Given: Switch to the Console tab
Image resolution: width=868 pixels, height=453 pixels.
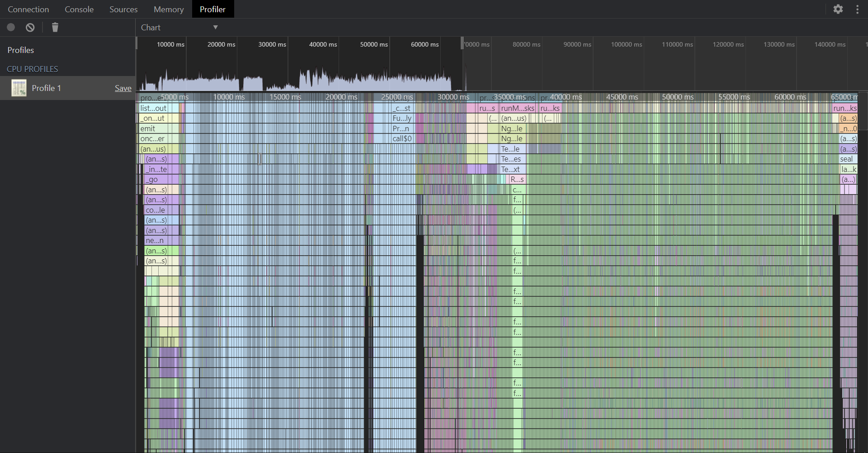Looking at the screenshot, I should 79,9.
